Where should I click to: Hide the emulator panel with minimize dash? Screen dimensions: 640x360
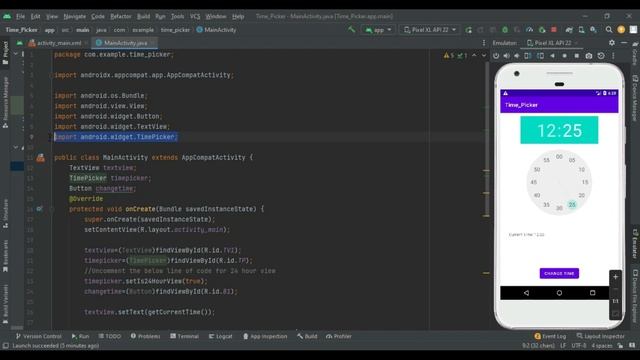pos(624,42)
